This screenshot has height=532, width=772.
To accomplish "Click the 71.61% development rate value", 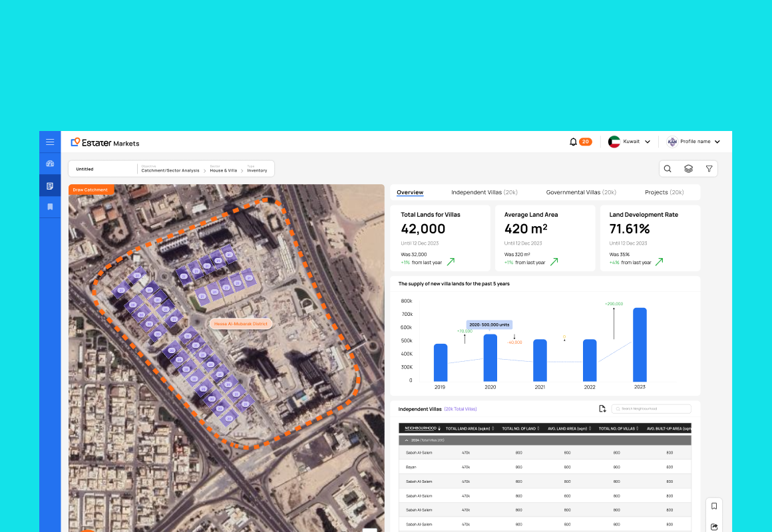I will pos(629,229).
